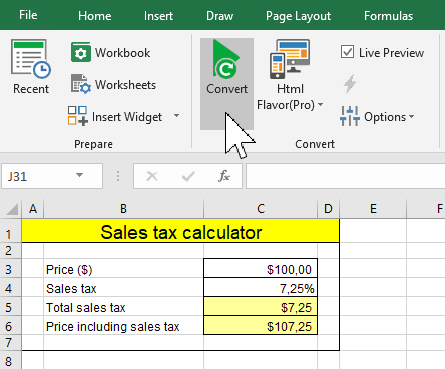Select row 7 header
The width and height of the screenshot is (445, 369).
coord(10,343)
